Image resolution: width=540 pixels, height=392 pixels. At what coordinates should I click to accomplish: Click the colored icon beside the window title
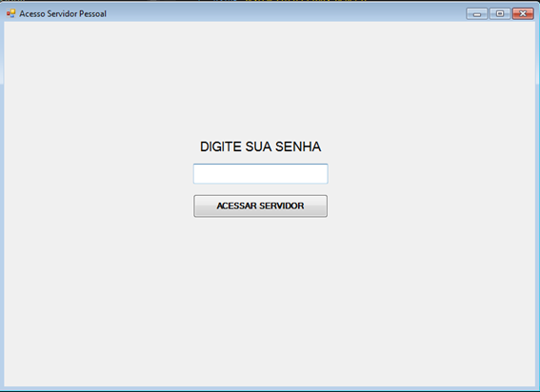click(11, 13)
